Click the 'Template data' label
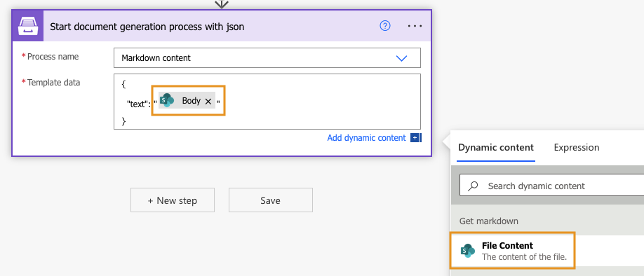Viewport: 644px width, 276px height. [53, 83]
